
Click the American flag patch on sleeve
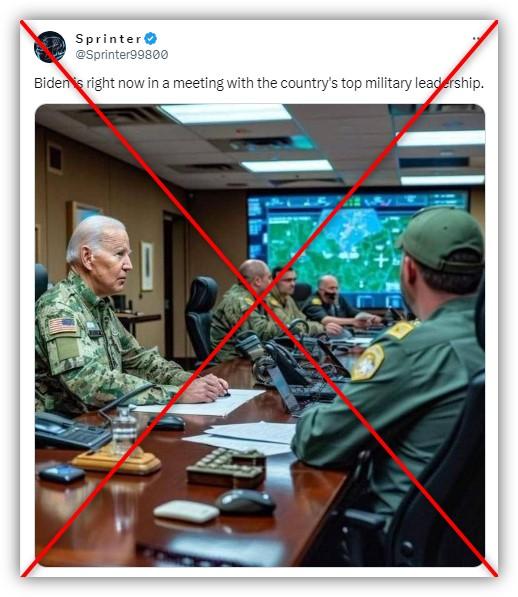point(62,326)
